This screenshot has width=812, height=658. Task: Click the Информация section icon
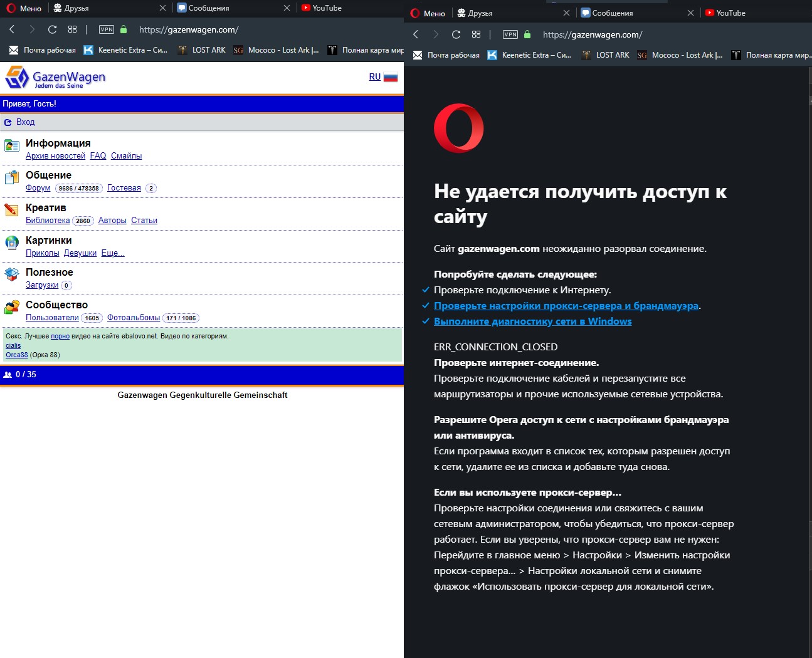pyautogui.click(x=12, y=145)
